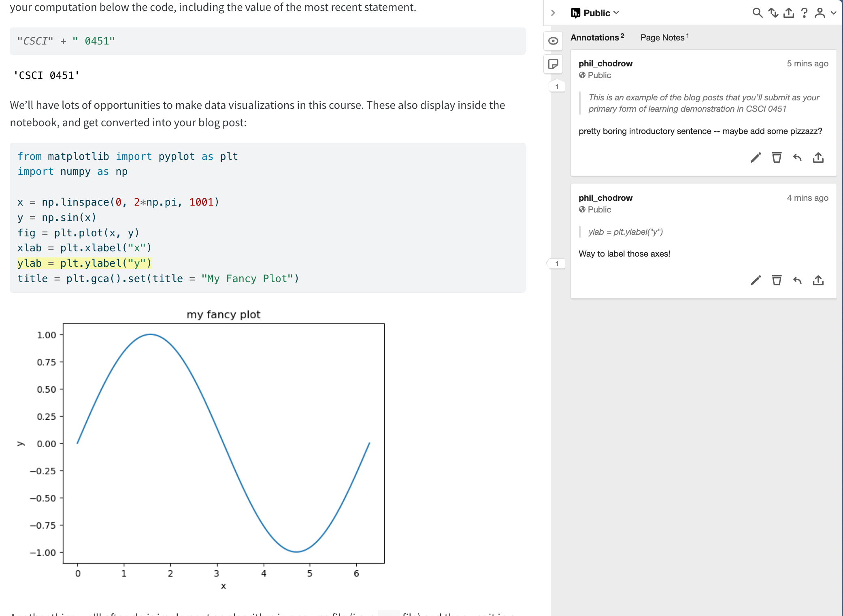Click phil_chodrow username on first annotation
This screenshot has height=616, width=843.
(605, 64)
